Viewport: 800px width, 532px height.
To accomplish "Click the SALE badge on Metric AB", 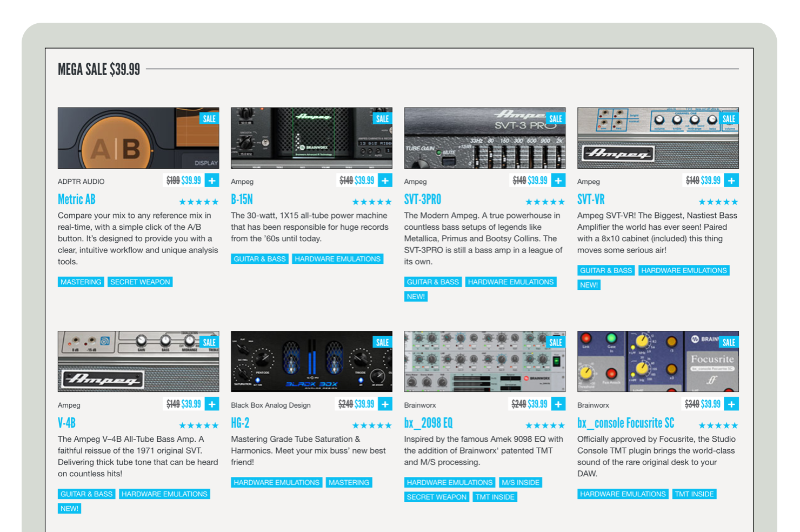I will tap(209, 118).
